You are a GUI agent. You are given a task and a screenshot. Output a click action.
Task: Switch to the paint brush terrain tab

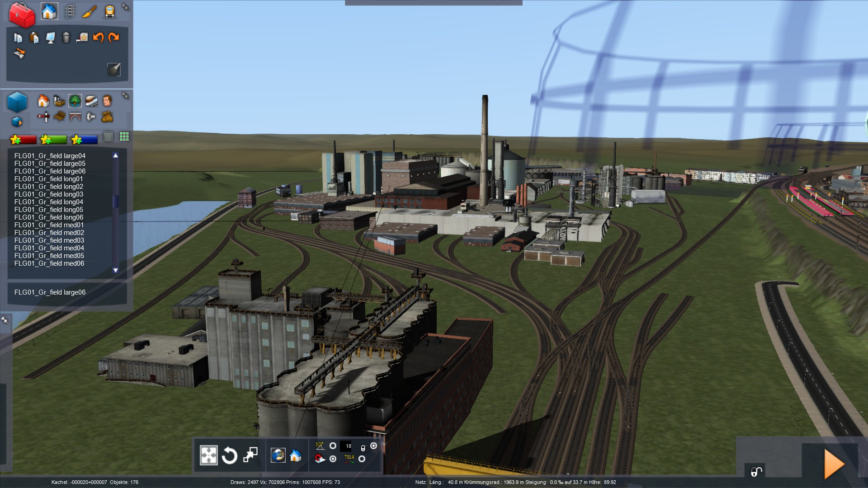click(89, 11)
